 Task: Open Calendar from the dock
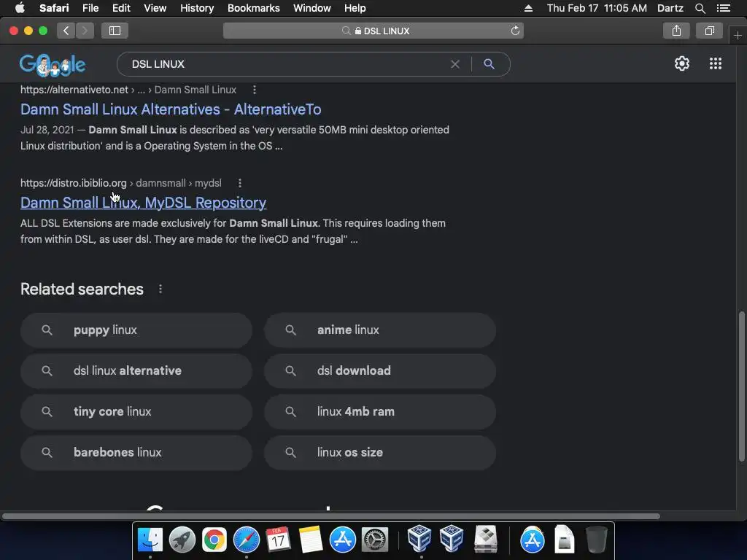point(278,540)
